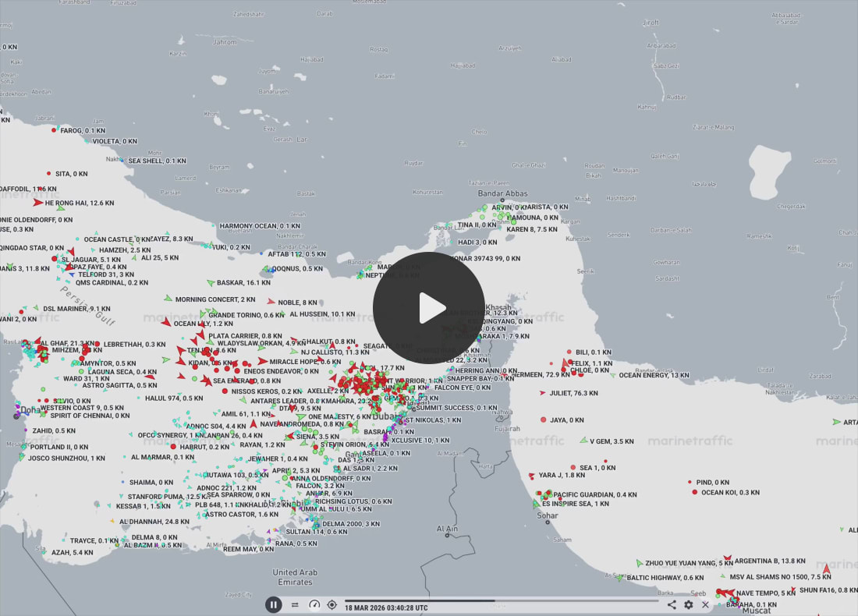The image size is (858, 616).
Task: Click the Bandar Abbas city label
Action: (502, 193)
